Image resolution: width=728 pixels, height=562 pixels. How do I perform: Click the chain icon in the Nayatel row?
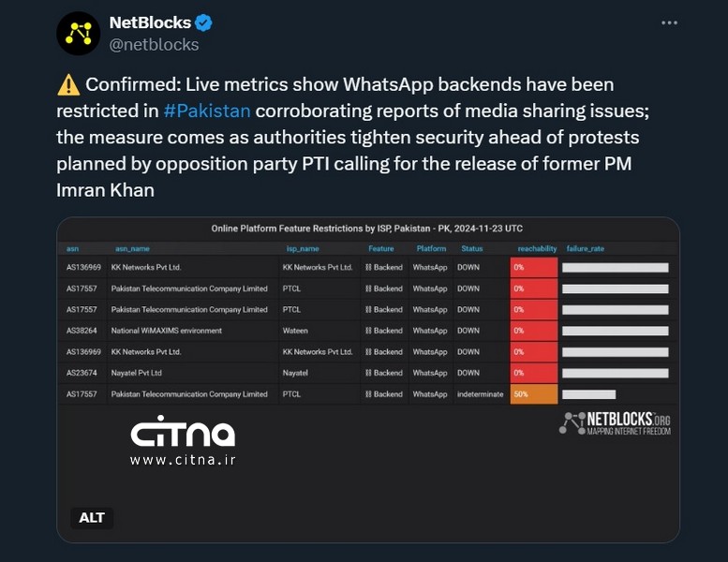point(368,373)
